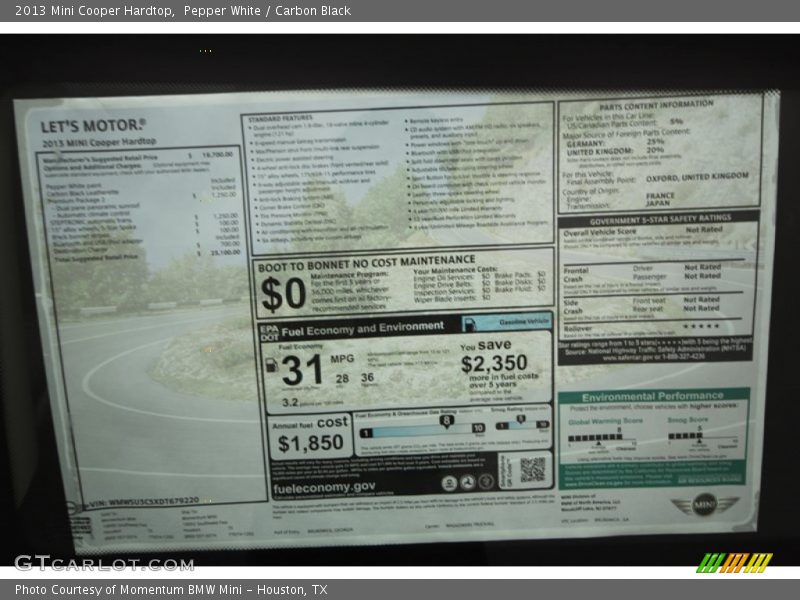Click the '25,100.00' total suggested retail price
The image size is (800, 600).
(x=225, y=253)
